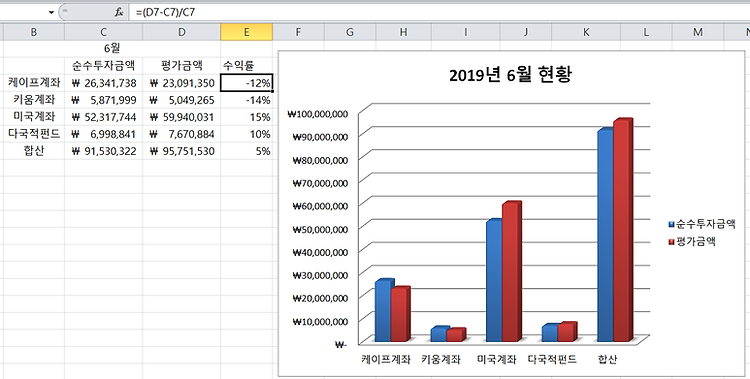Click the -14% return cell
The width and height of the screenshot is (750, 379).
tap(246, 100)
